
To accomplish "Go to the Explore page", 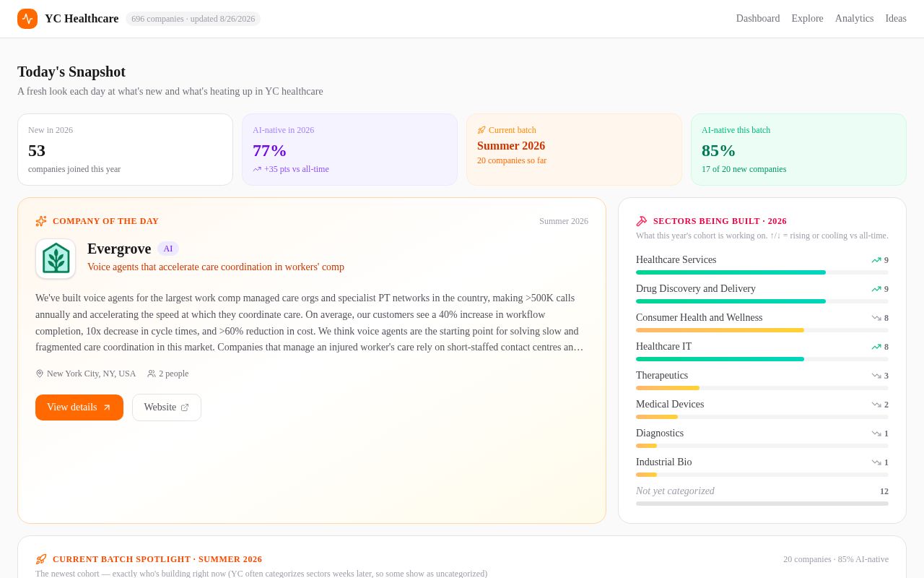I will click(x=807, y=19).
